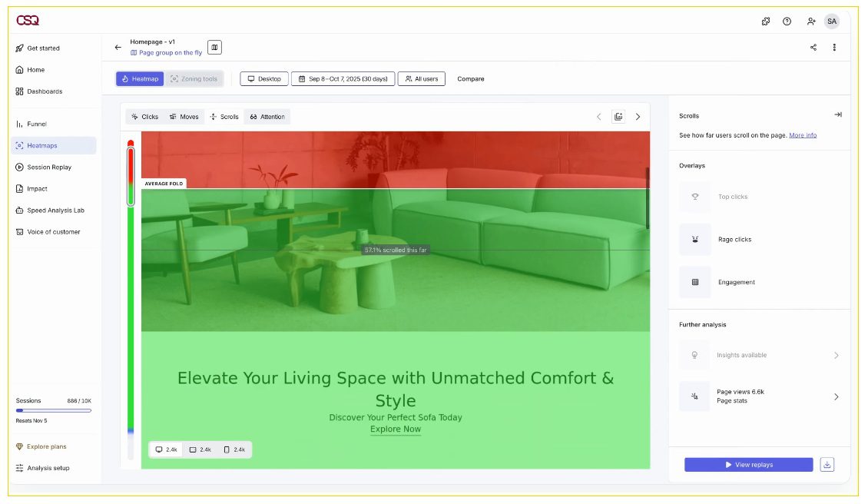Image resolution: width=868 pixels, height=504 pixels.
Task: Click the share icon in the header
Action: 813,48
